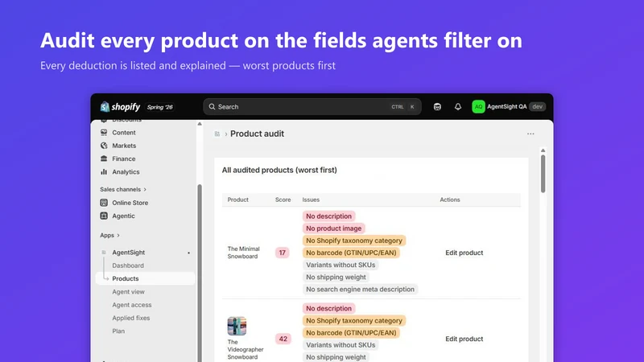Click the AgentSight app icon
644x362 pixels.
tap(104, 253)
